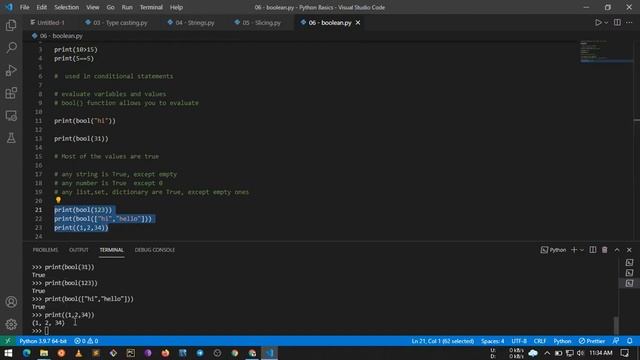Open the File menu

pyautogui.click(x=24, y=7)
